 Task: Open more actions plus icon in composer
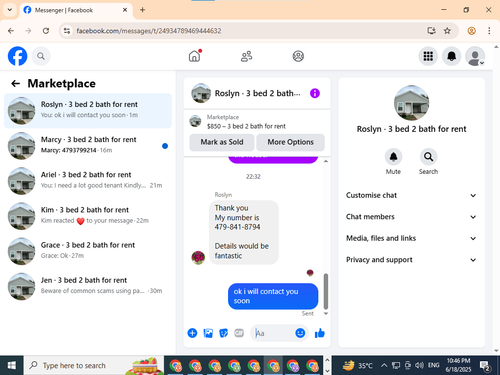pos(192,333)
